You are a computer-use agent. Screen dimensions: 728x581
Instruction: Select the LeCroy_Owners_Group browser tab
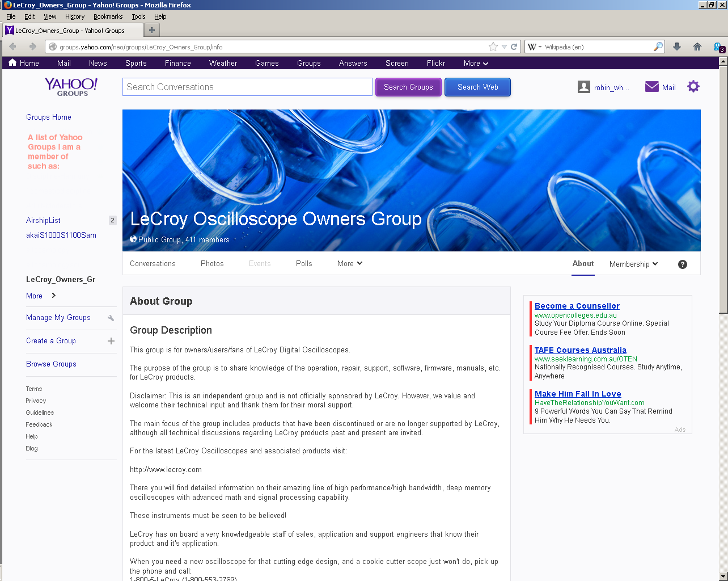tap(73, 31)
